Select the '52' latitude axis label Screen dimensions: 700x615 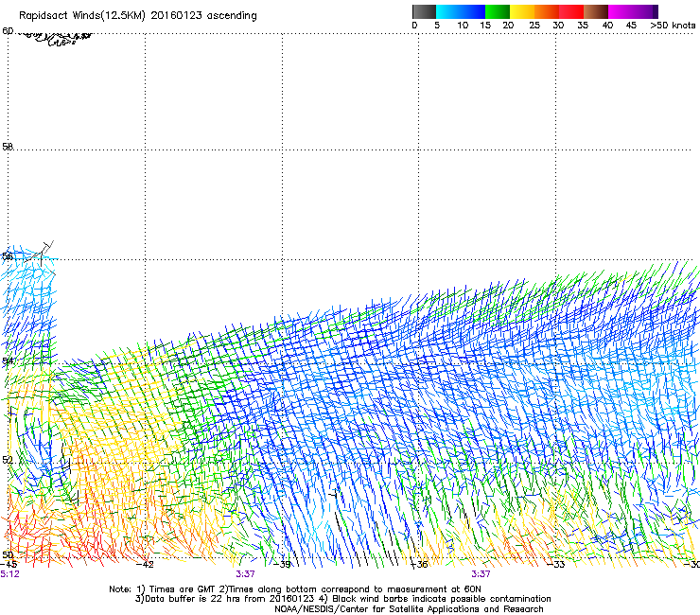coord(8,460)
